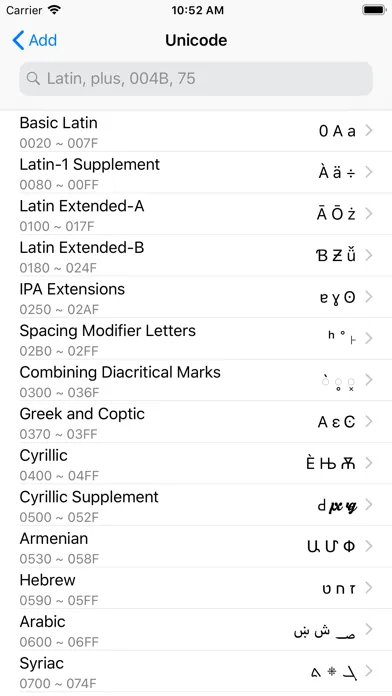Click the Arabic sample glyphs preview
This screenshot has height=696, width=392.
325,630
